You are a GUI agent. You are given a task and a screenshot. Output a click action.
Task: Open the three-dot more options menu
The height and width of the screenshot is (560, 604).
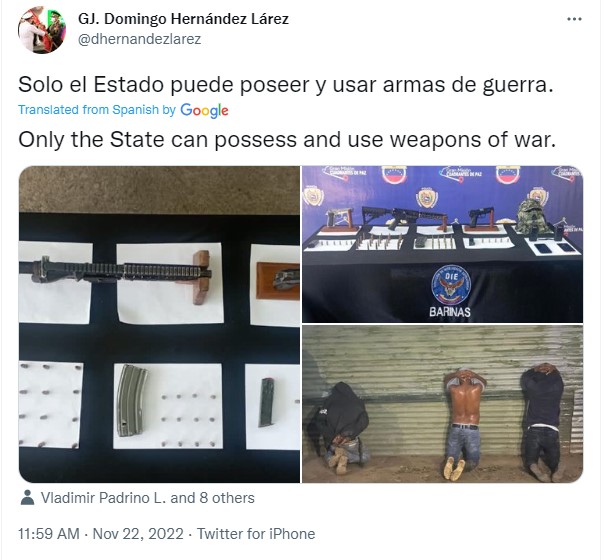click(x=574, y=19)
